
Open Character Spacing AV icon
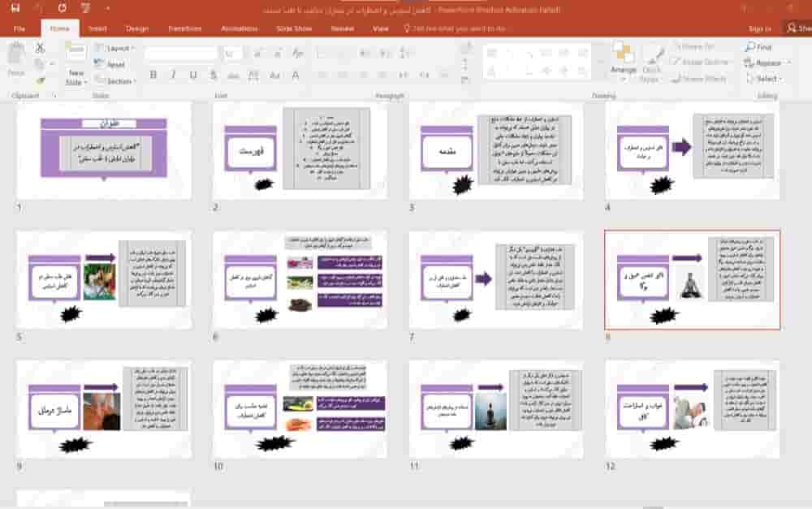point(253,75)
